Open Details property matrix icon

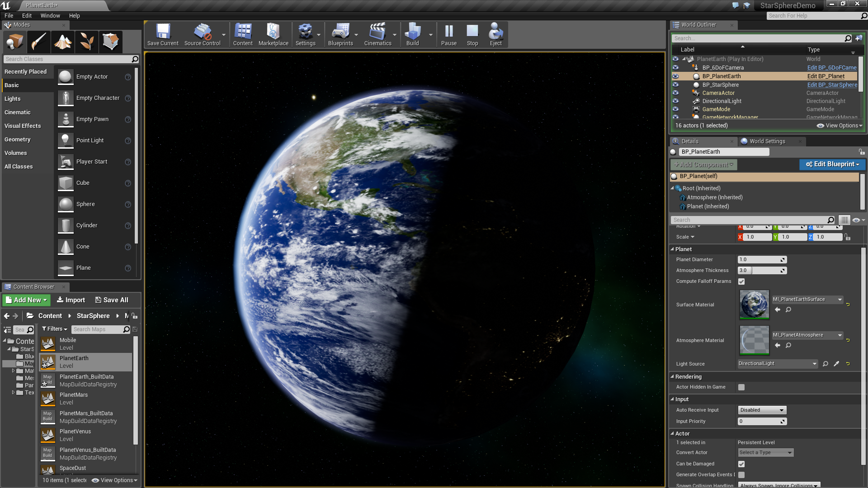click(x=844, y=220)
